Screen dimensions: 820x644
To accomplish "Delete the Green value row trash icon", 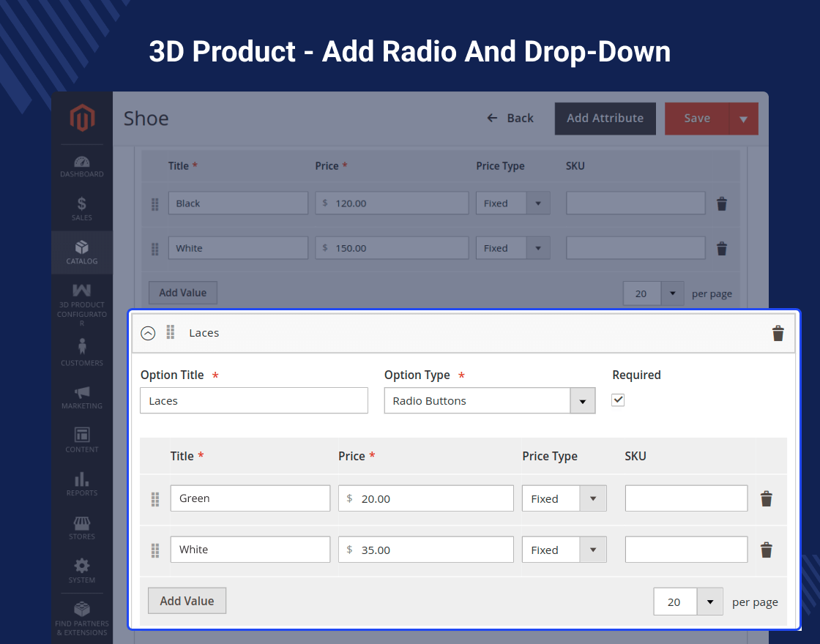I will [766, 499].
